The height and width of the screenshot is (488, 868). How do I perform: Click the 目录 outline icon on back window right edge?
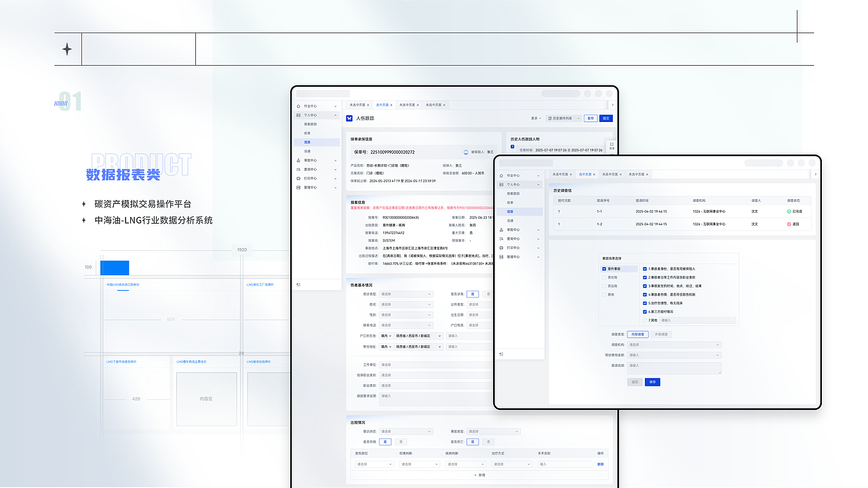611,145
